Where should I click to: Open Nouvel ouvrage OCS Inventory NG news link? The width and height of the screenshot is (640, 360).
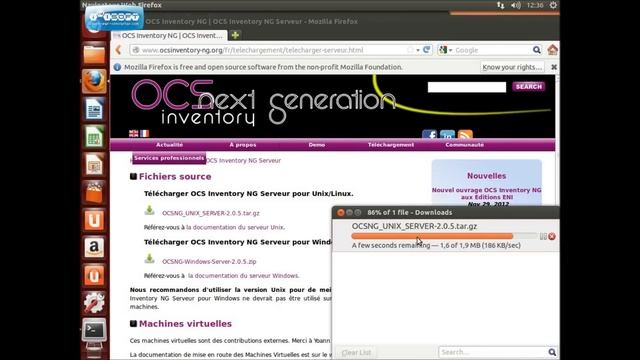point(487,193)
